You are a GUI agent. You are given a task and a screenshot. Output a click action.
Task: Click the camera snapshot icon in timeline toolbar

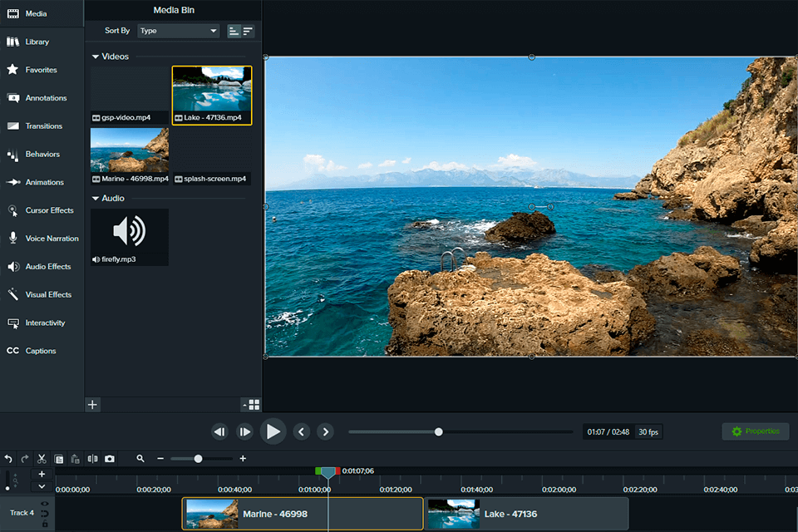[110, 459]
